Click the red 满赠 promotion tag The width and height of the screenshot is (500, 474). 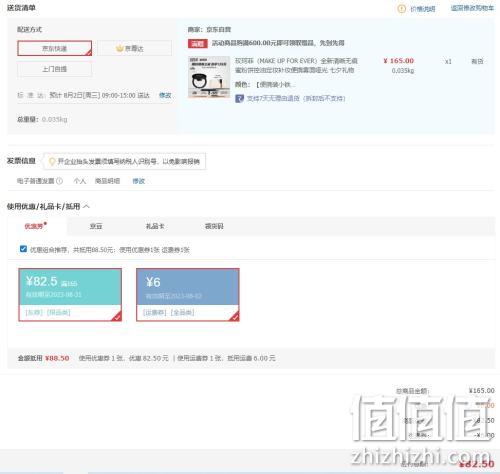[198, 43]
